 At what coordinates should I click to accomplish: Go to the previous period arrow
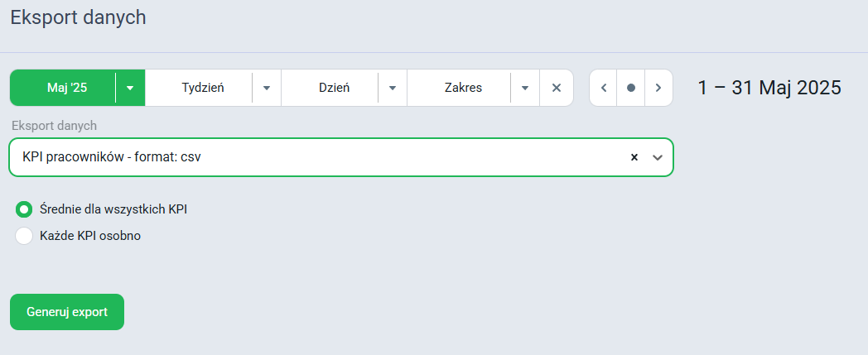604,88
